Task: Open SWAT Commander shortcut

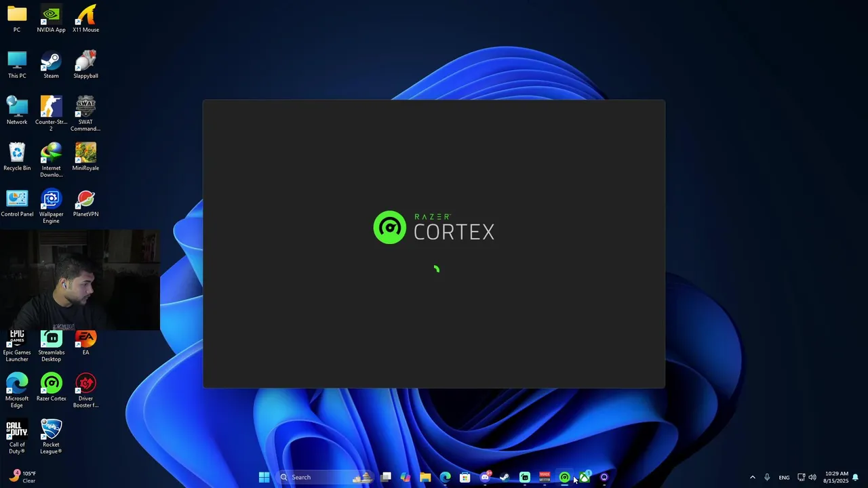Action: (85, 114)
